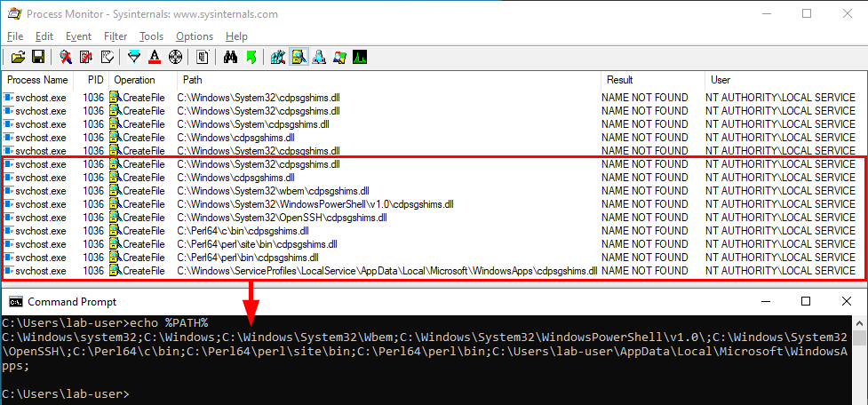The height and width of the screenshot is (405, 868).
Task: Open Find using the binoculars icon
Action: point(230,57)
